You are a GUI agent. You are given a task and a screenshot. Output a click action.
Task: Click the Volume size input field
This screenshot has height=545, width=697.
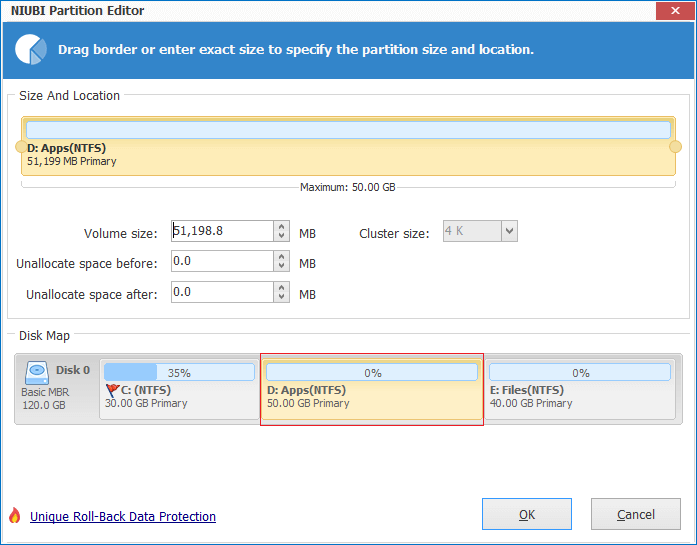click(x=222, y=231)
